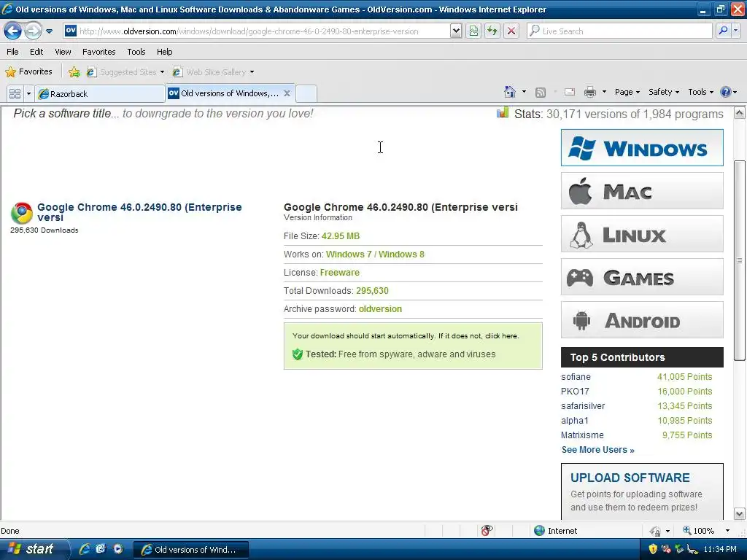747x560 pixels.
Task: Click the Home icon in command bar
Action: pyautogui.click(x=510, y=91)
